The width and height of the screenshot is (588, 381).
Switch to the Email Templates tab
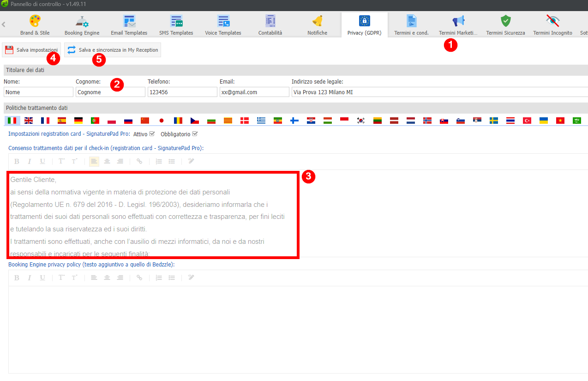tap(129, 25)
